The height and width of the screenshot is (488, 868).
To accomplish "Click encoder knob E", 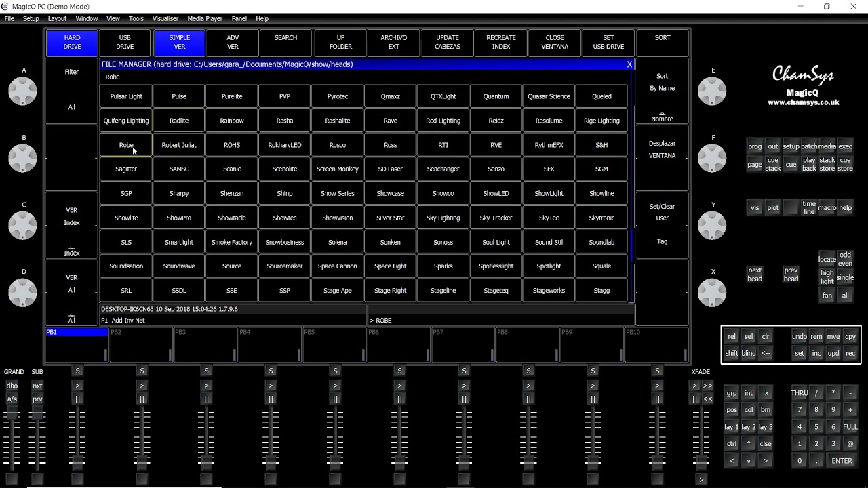I will [x=712, y=91].
